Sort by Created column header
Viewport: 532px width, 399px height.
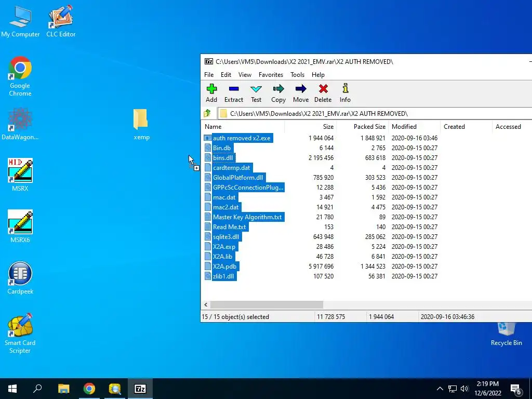[x=466, y=127]
